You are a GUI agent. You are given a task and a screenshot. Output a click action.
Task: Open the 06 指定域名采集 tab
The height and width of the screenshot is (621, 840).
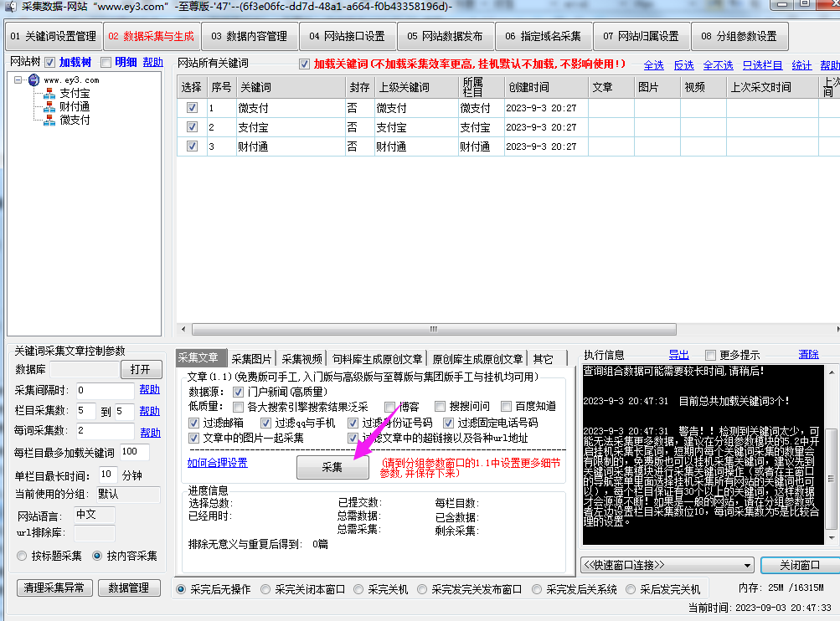pyautogui.click(x=544, y=36)
